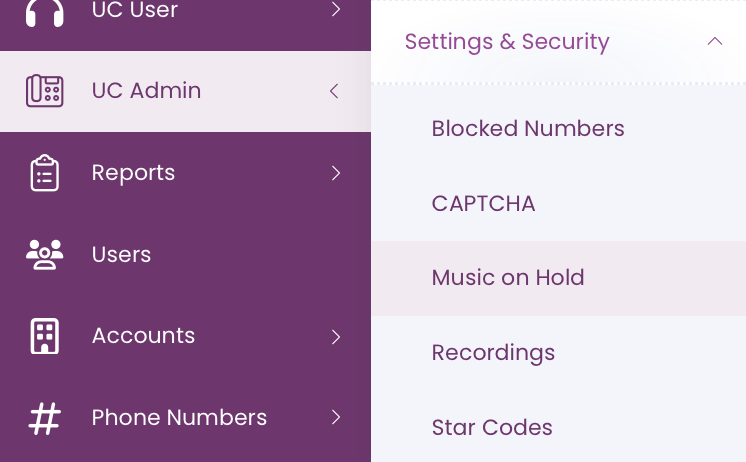Expand the UC User menu chevron

[x=336, y=9]
